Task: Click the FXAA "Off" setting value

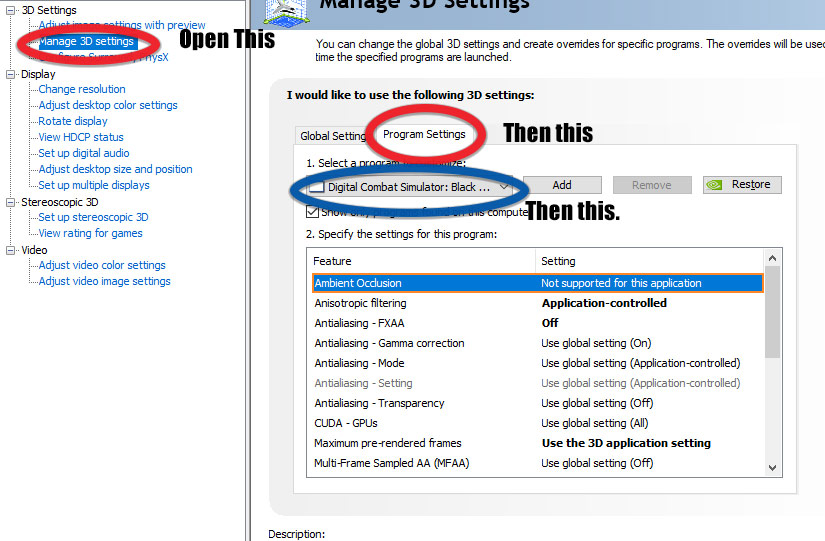Action: pyautogui.click(x=550, y=323)
